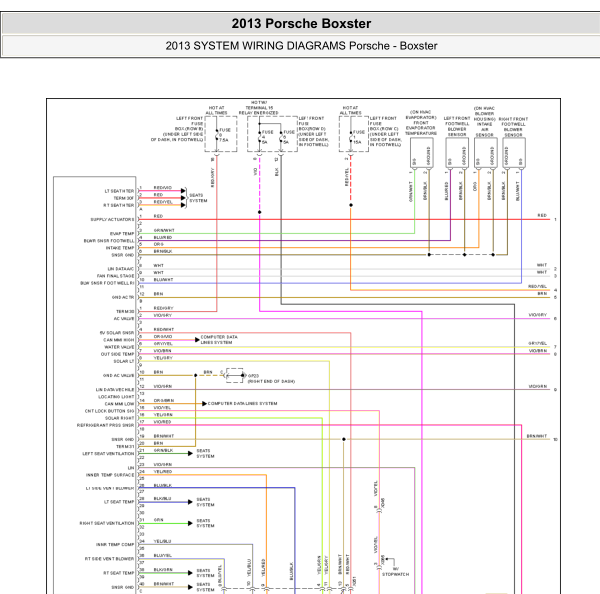The image size is (600, 594).
Task: Click the "FUSE 7.5A" label
Action: (225, 135)
